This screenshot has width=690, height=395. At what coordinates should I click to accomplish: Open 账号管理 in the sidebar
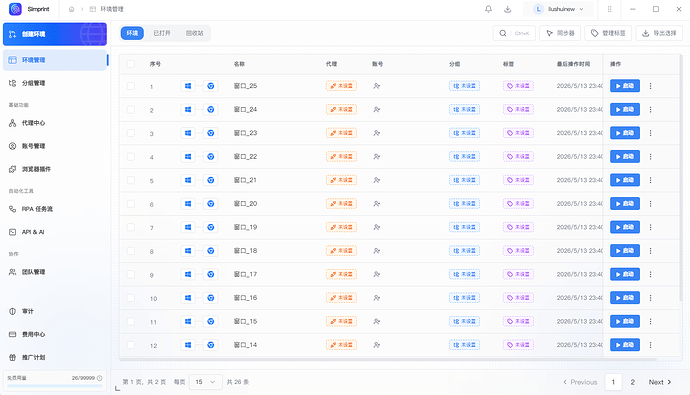pos(55,146)
